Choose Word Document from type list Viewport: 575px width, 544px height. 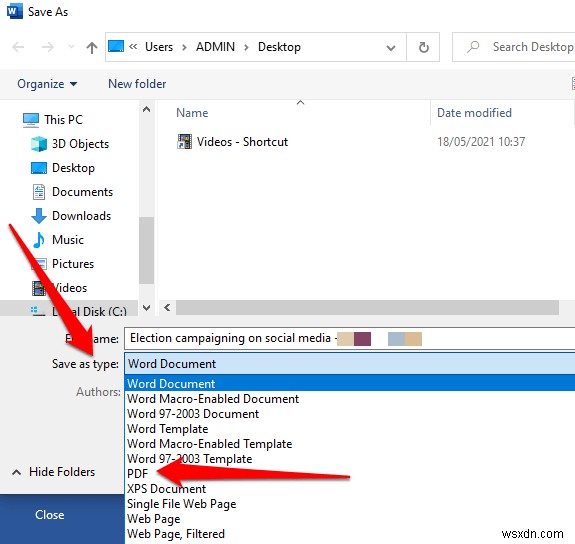350,384
